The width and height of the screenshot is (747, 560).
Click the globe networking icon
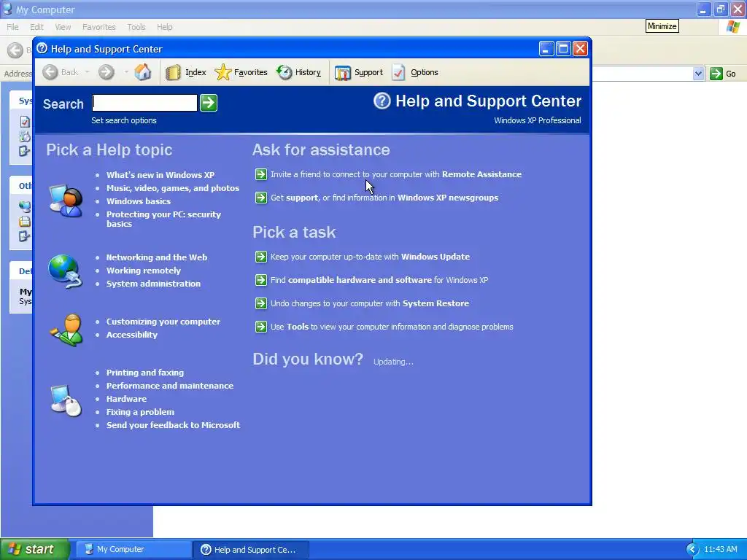coord(65,271)
